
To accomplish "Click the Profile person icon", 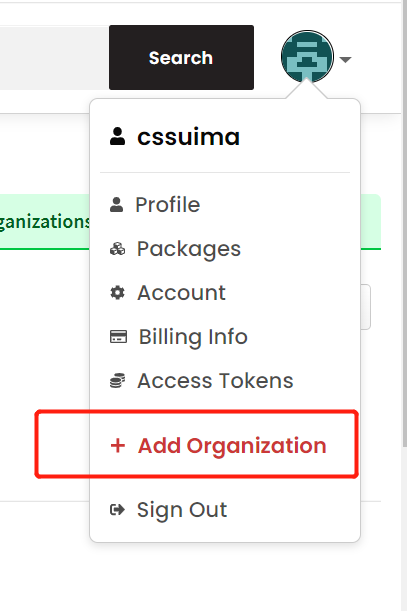I will 117,205.
